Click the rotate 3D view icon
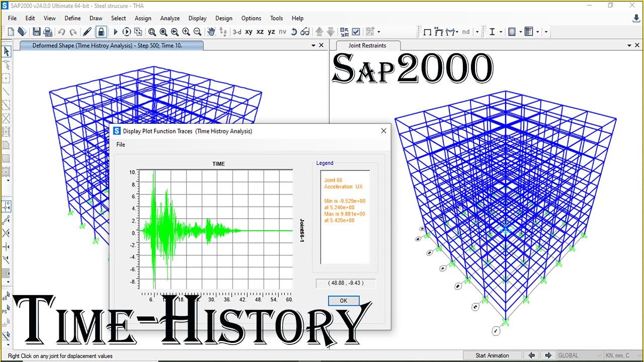Image resolution: width=644 pixels, height=362 pixels. coord(294,32)
